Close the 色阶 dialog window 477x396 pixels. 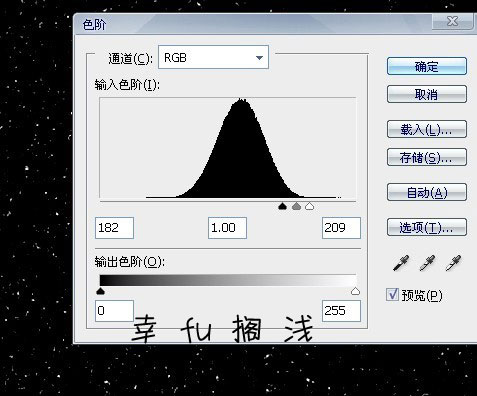(453, 22)
